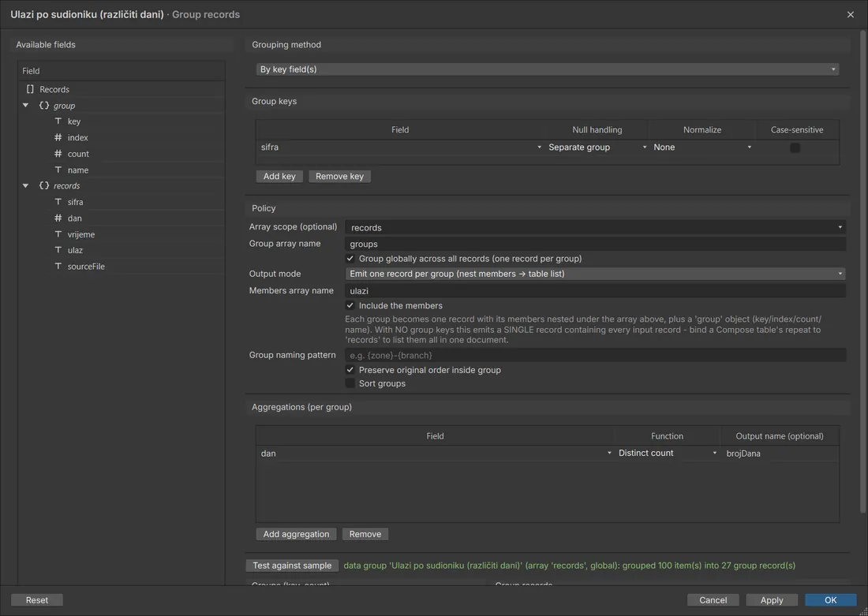Click the text type icon beside ulaz
The image size is (868, 616).
tap(58, 249)
